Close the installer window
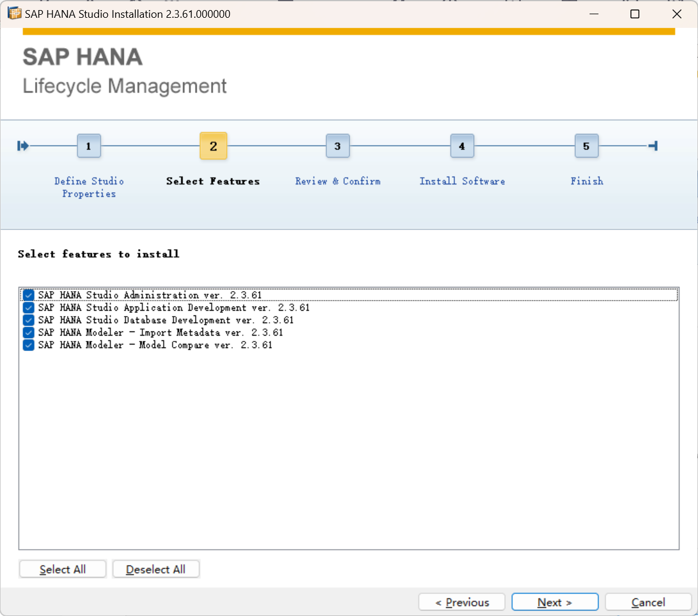The image size is (698, 616). pyautogui.click(x=677, y=14)
